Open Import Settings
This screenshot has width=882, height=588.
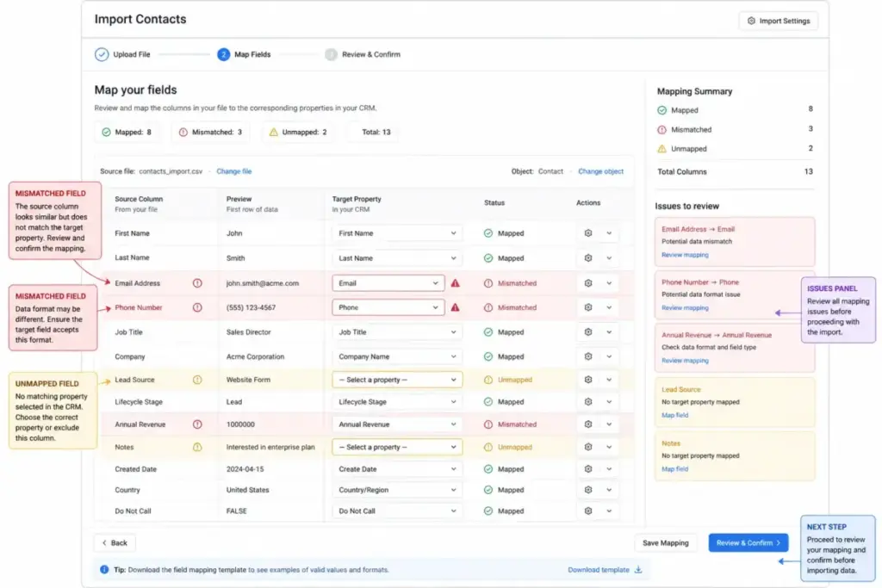[779, 21]
